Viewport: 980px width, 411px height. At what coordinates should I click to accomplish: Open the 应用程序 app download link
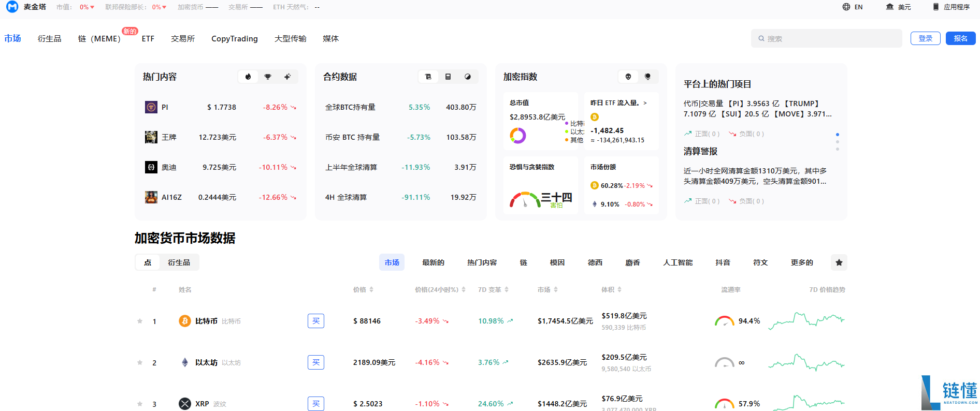(952, 7)
